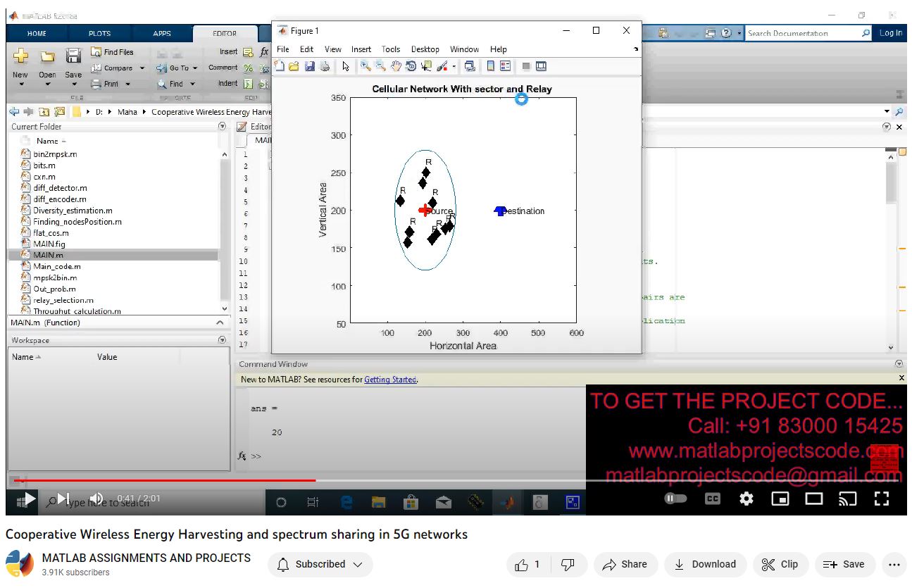The image size is (912, 588).
Task: Activate the Data Cursor tool
Action: [x=426, y=66]
